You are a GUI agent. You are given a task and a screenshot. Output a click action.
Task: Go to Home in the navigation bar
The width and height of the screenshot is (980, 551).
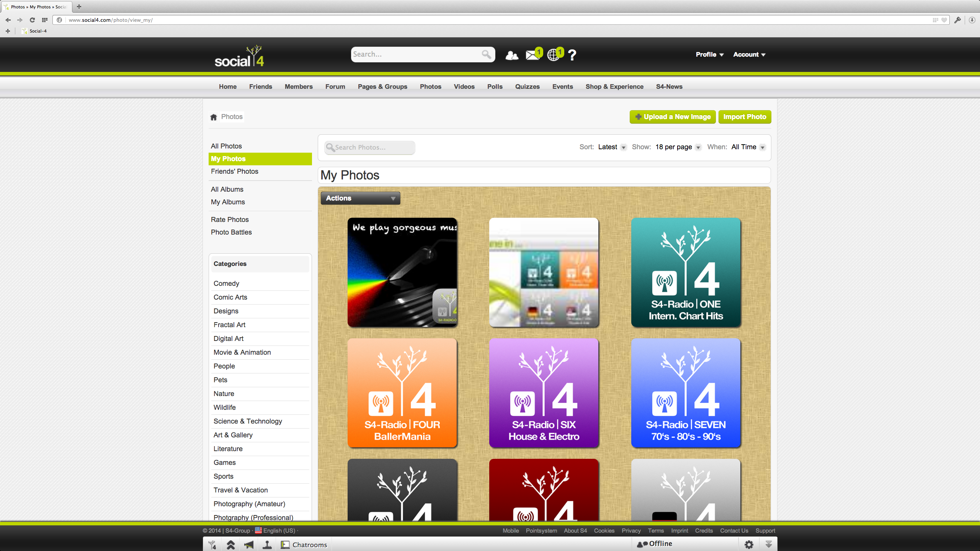[x=228, y=86]
